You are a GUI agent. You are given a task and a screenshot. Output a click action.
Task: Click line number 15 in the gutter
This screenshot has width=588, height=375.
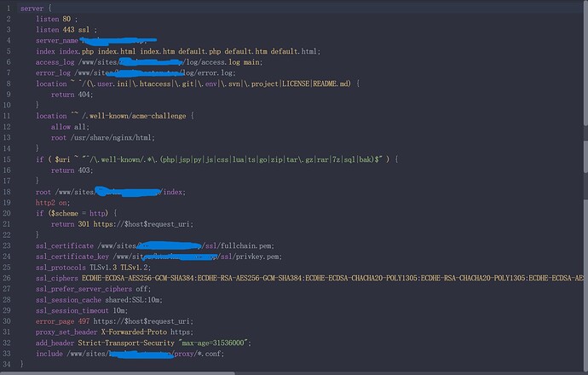pos(7,159)
